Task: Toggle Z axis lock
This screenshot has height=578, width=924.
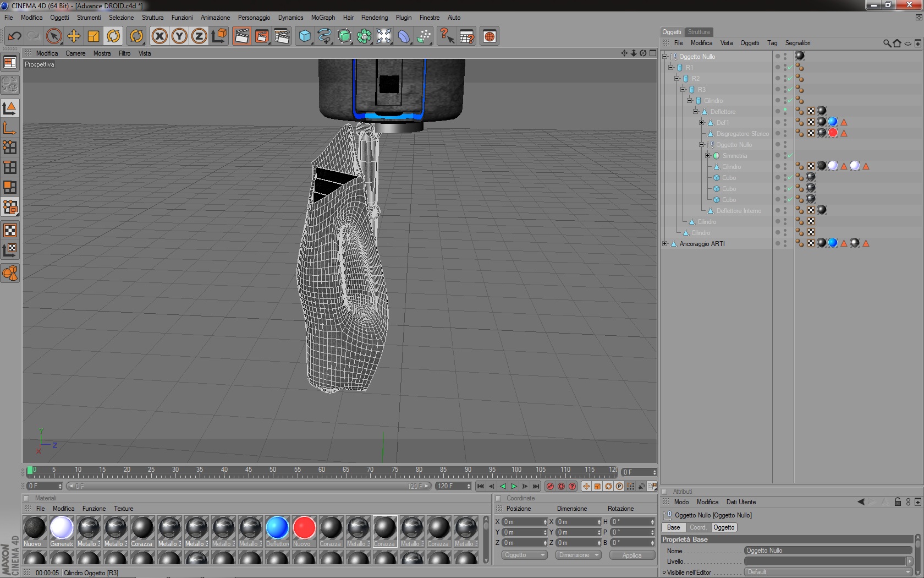Action: click(x=199, y=36)
